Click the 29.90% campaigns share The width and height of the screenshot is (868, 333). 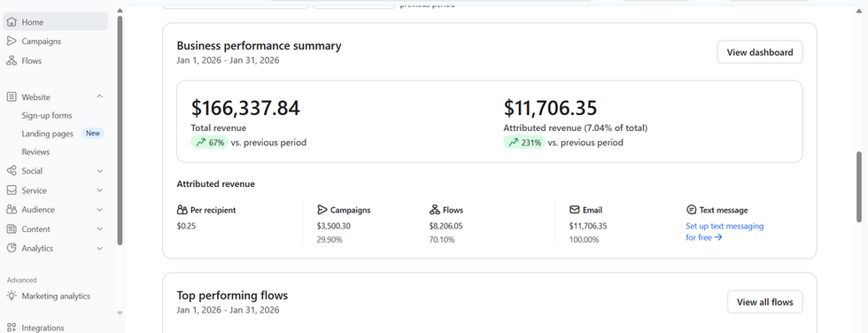tap(329, 239)
